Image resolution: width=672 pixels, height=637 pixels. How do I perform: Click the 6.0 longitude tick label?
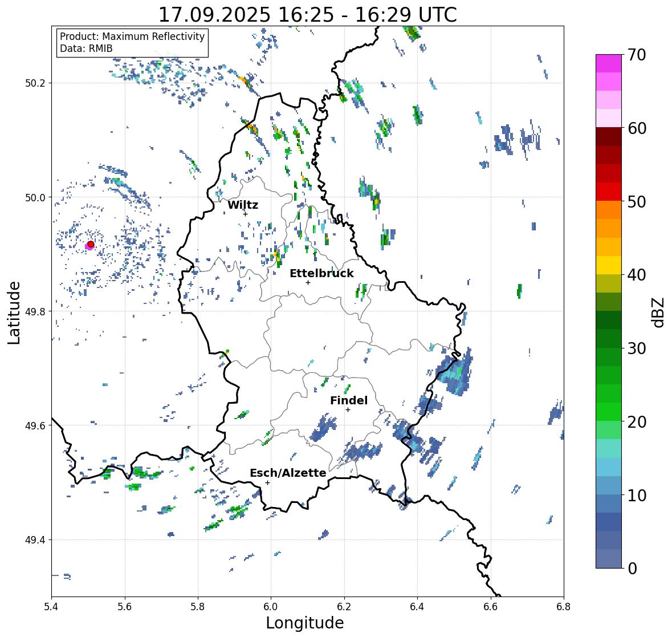pyautogui.click(x=271, y=607)
